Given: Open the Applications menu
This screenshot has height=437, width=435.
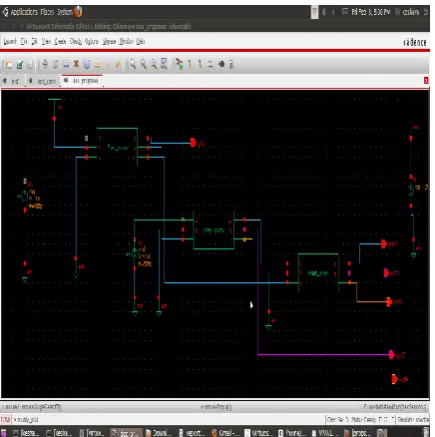Looking at the screenshot, I should tap(24, 12).
